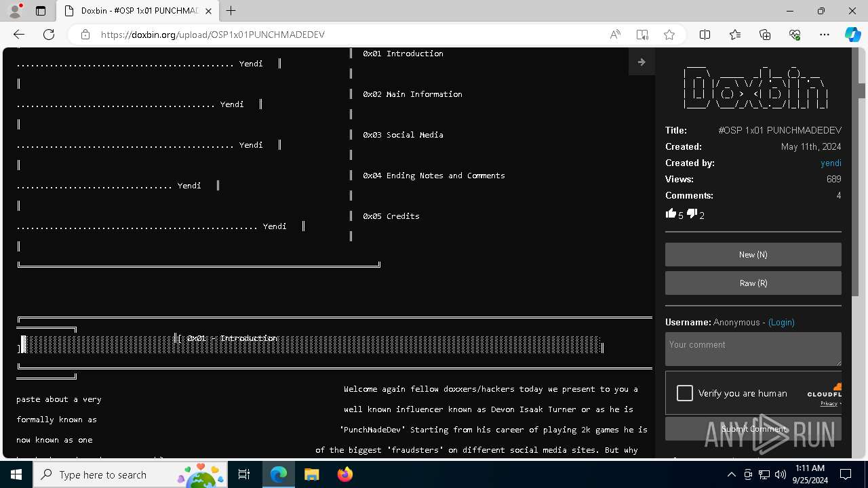Click the New (N) button
This screenshot has width=868, height=488.
pos(753,255)
